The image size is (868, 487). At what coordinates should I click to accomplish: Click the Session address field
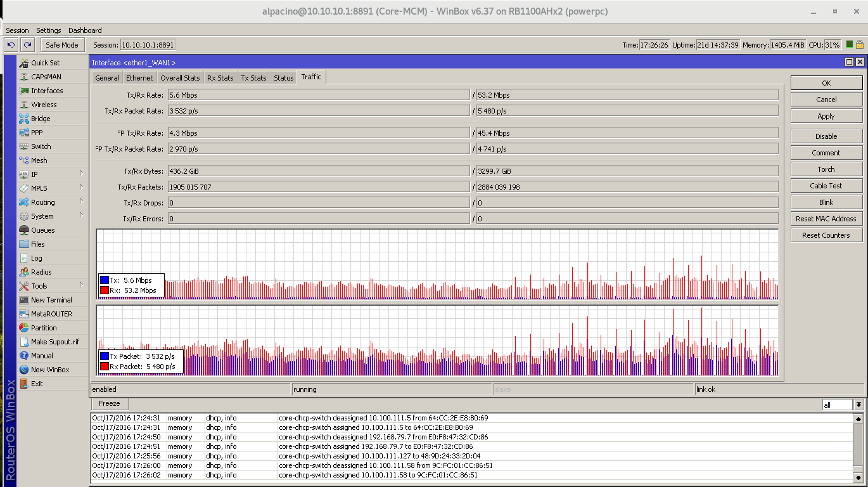tap(148, 45)
